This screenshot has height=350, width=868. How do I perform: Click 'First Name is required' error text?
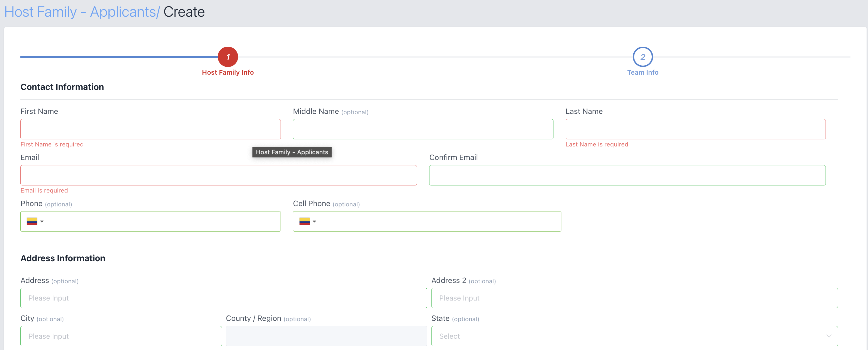pos(52,144)
